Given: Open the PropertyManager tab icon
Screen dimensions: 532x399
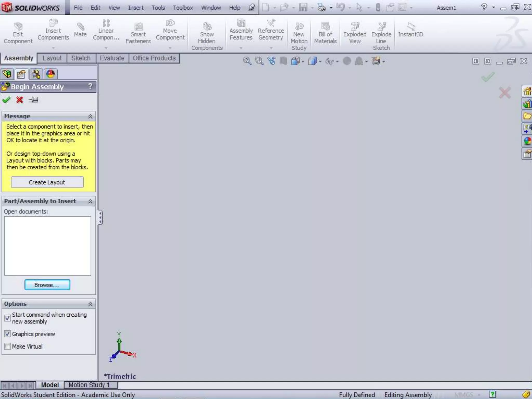Looking at the screenshot, I should click(x=21, y=74).
